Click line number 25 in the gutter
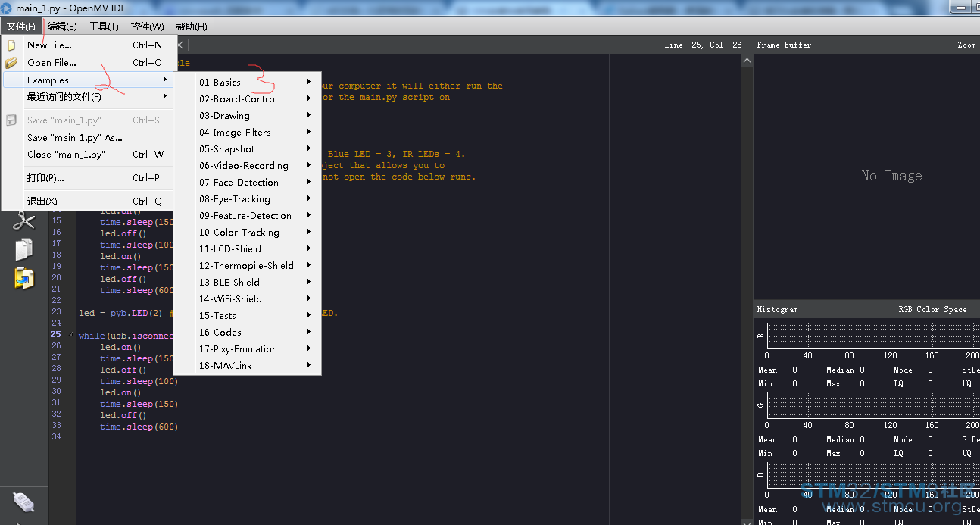The image size is (980, 525). [56, 334]
